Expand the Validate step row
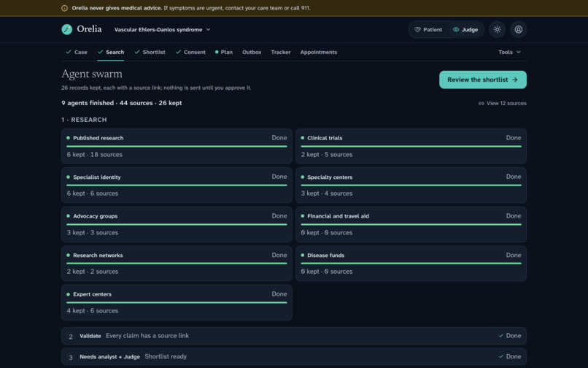 point(294,336)
